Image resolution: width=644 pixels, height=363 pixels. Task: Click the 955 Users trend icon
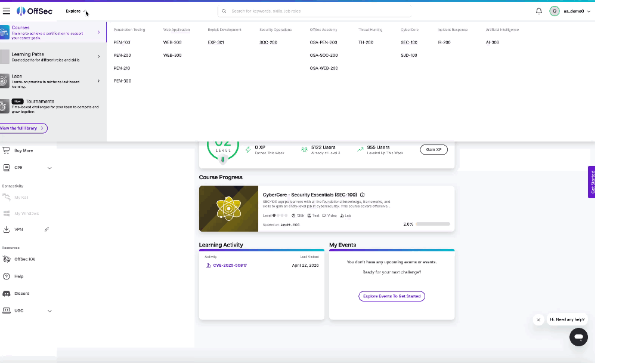pos(360,150)
